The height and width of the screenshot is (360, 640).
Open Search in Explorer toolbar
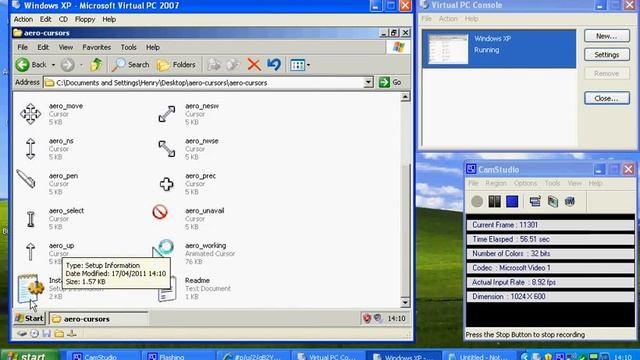131,64
